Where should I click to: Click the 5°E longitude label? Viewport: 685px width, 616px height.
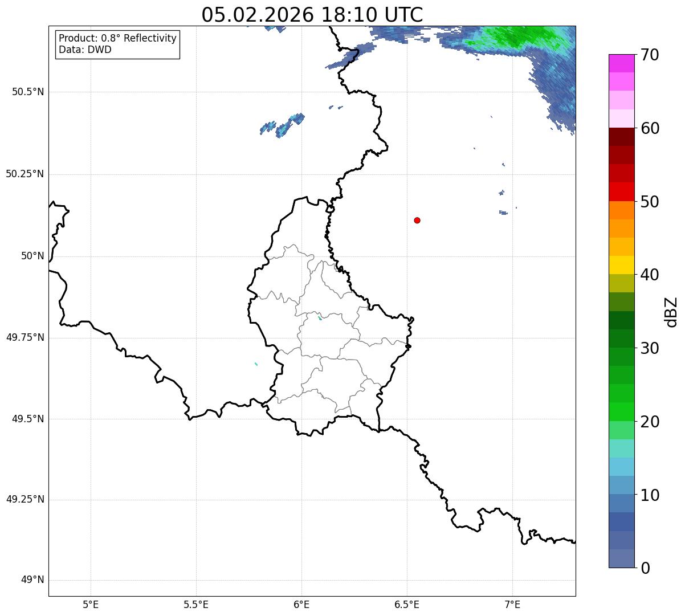pyautogui.click(x=91, y=604)
